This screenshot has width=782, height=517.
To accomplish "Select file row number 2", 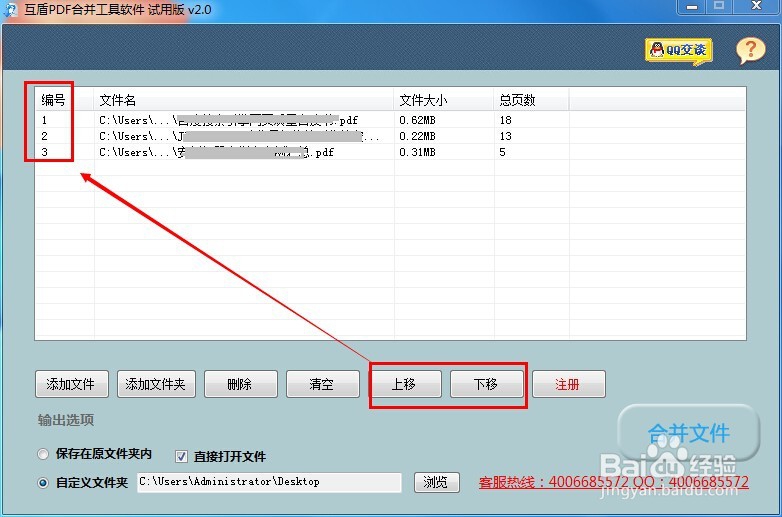I will point(391,136).
